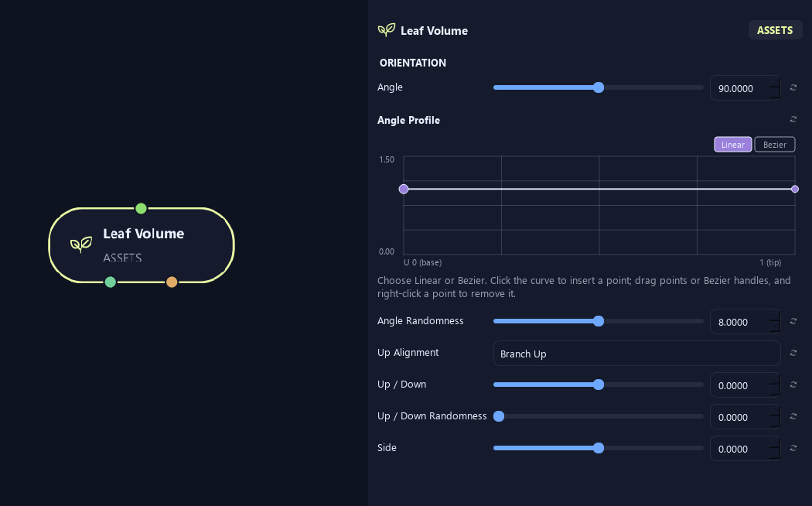Reset the Up / Down value
812x506 pixels.
793,385
